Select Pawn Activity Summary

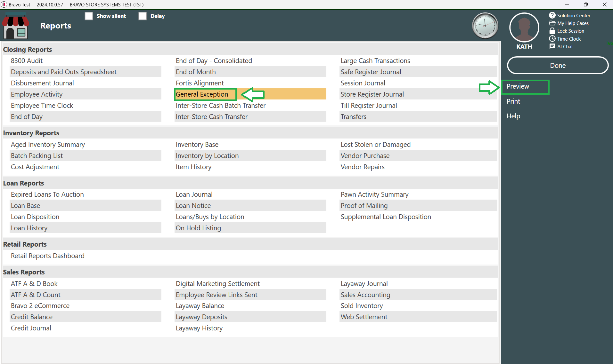point(418,194)
